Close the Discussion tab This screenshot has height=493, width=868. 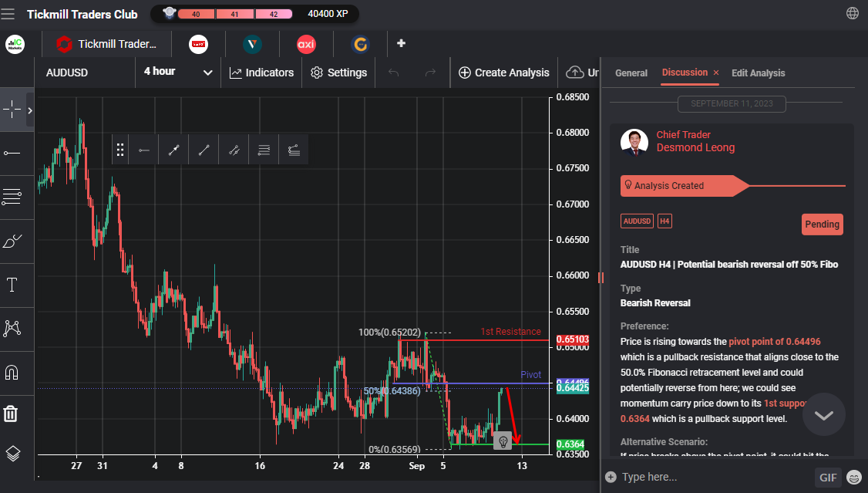coord(716,73)
